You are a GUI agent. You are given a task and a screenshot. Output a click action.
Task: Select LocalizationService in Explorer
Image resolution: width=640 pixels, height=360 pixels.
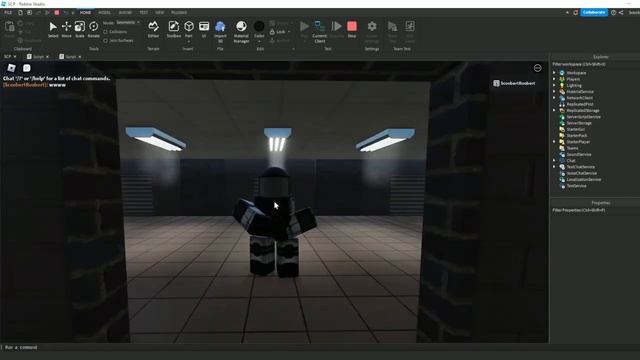[x=584, y=180]
